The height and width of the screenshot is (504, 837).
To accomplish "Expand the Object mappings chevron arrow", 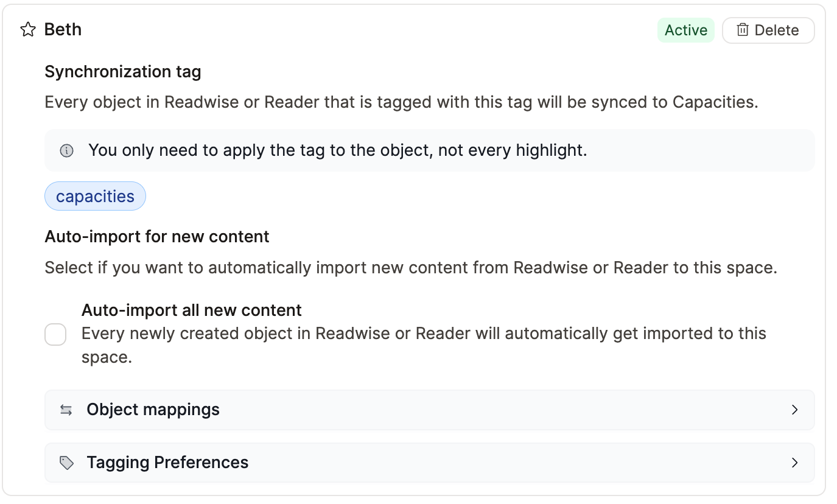I will pyautogui.click(x=794, y=410).
